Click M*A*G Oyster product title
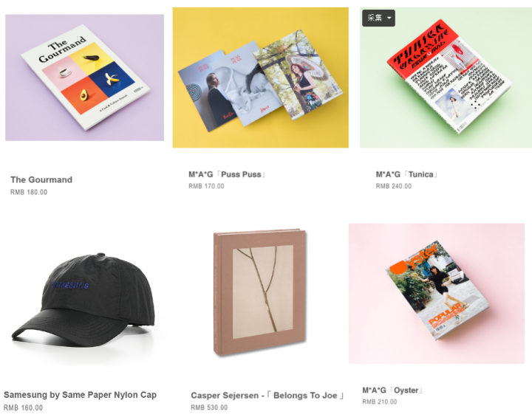532x420 pixels. tap(392, 390)
